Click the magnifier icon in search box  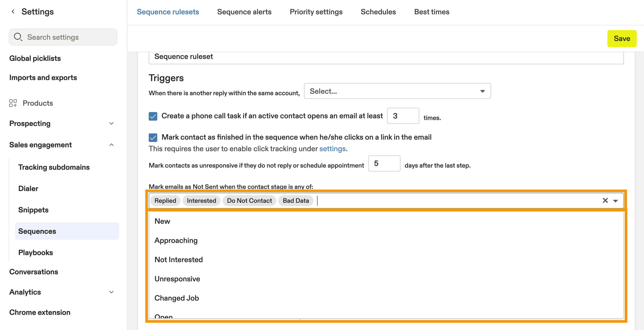pos(18,37)
